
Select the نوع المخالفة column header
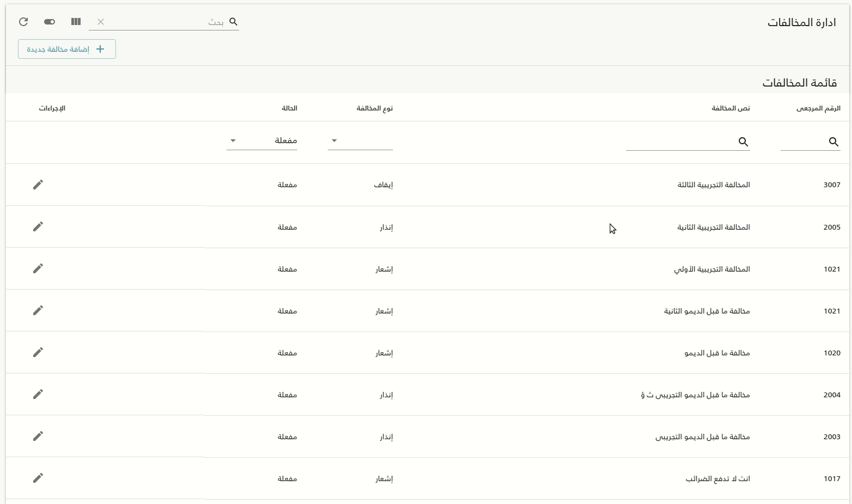[x=375, y=108]
